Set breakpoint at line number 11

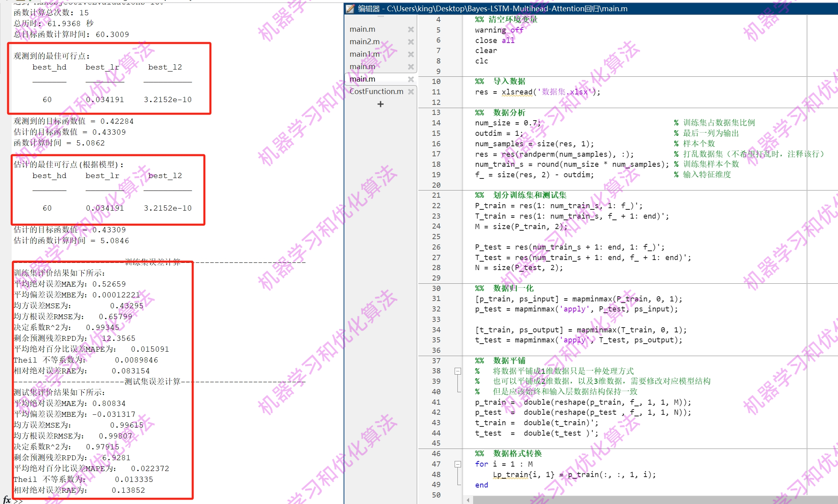pyautogui.click(x=436, y=92)
